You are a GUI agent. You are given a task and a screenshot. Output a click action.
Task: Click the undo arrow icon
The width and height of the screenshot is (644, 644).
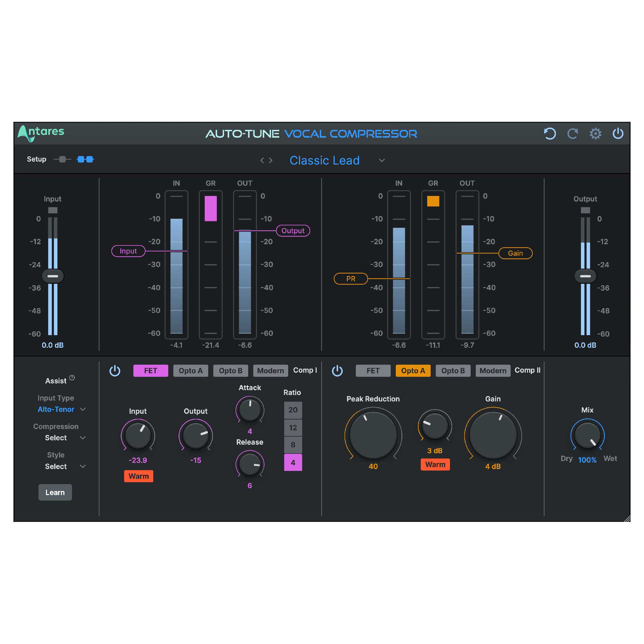pos(550,134)
